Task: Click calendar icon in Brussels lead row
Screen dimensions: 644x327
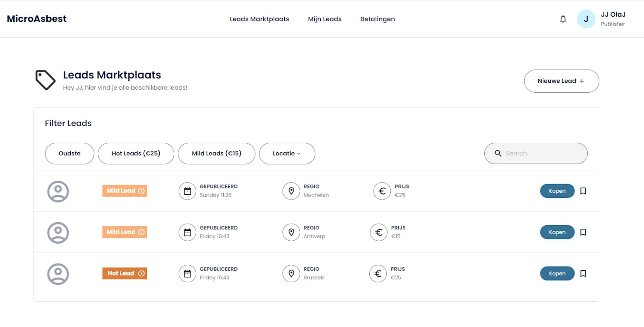Action: 187,273
